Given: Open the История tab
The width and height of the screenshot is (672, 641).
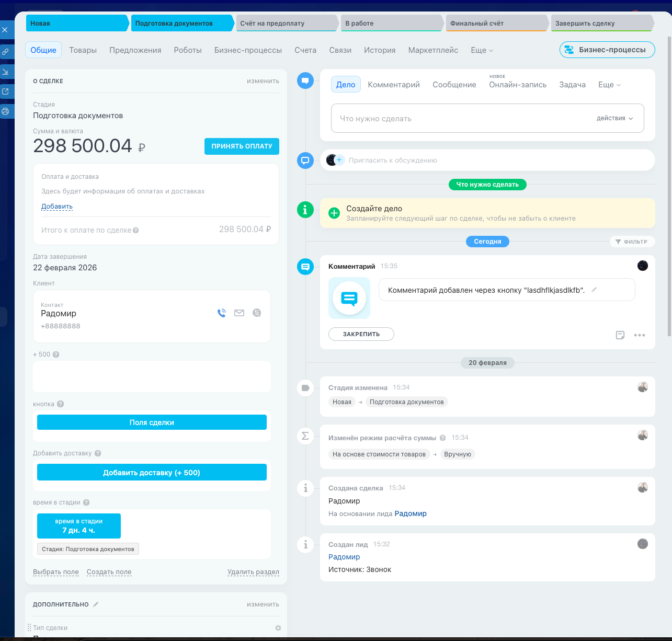Looking at the screenshot, I should (x=380, y=50).
